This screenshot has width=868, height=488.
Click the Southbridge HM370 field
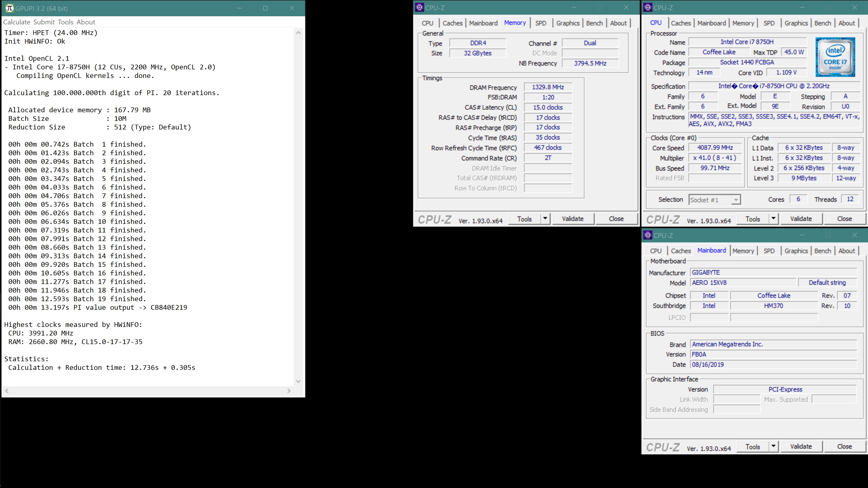pyautogui.click(x=774, y=306)
